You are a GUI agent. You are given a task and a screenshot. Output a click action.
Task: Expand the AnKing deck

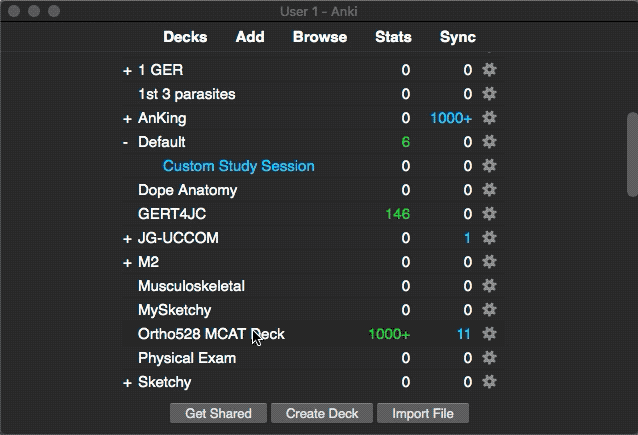click(x=127, y=119)
